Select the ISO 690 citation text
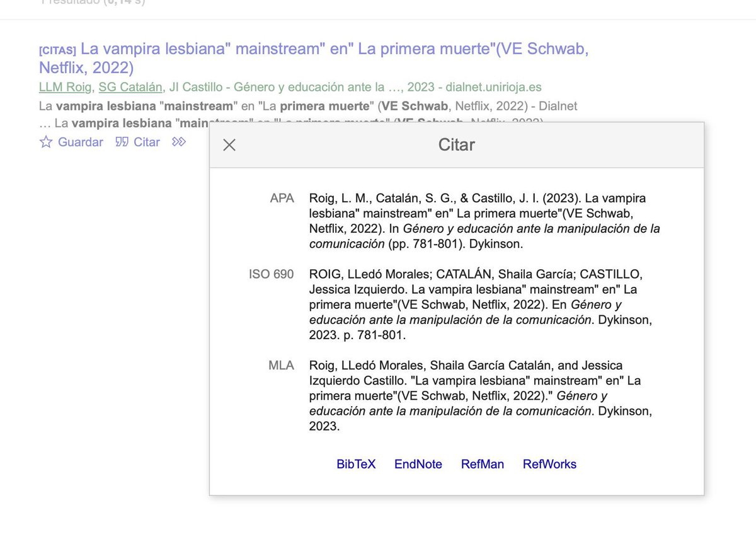This screenshot has width=756, height=551. point(481,304)
